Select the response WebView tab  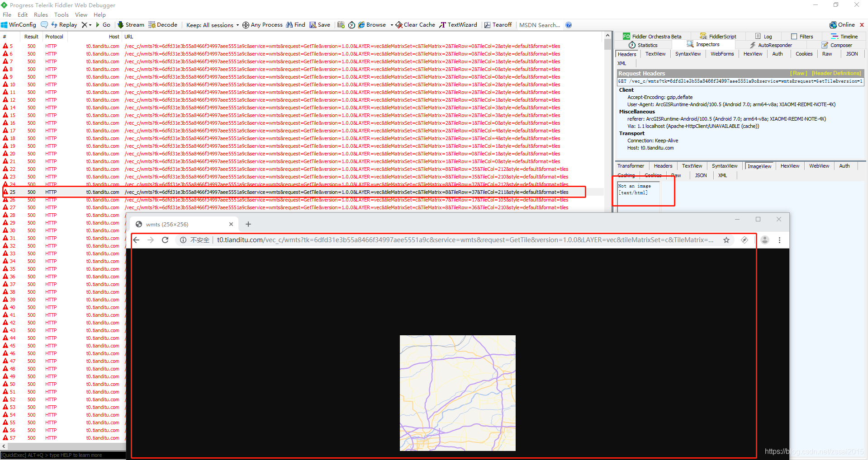[819, 166]
